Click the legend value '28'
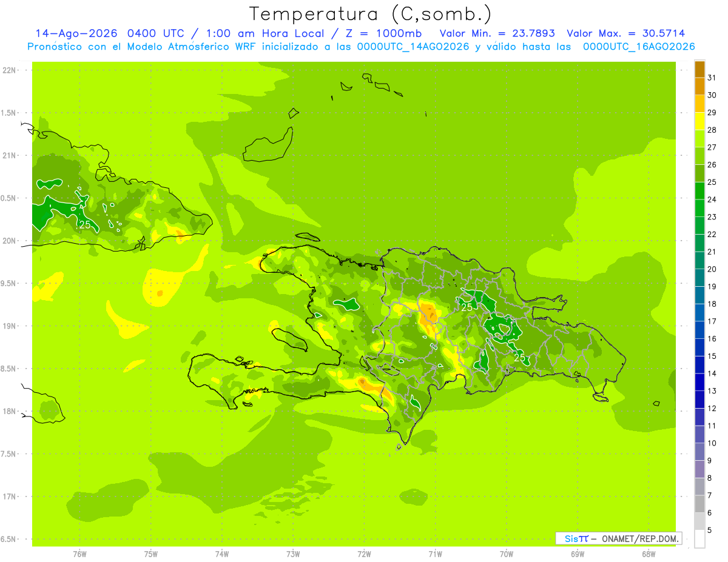 712,130
